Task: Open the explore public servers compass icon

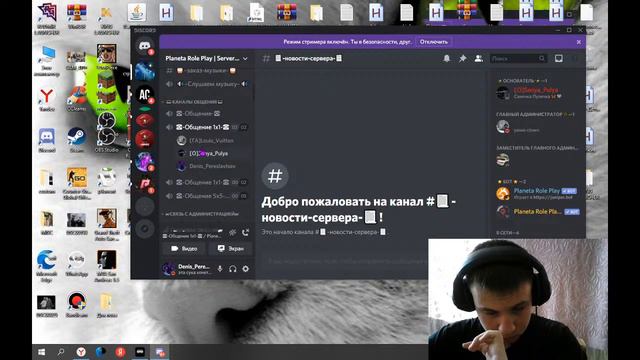Action: coord(144,229)
